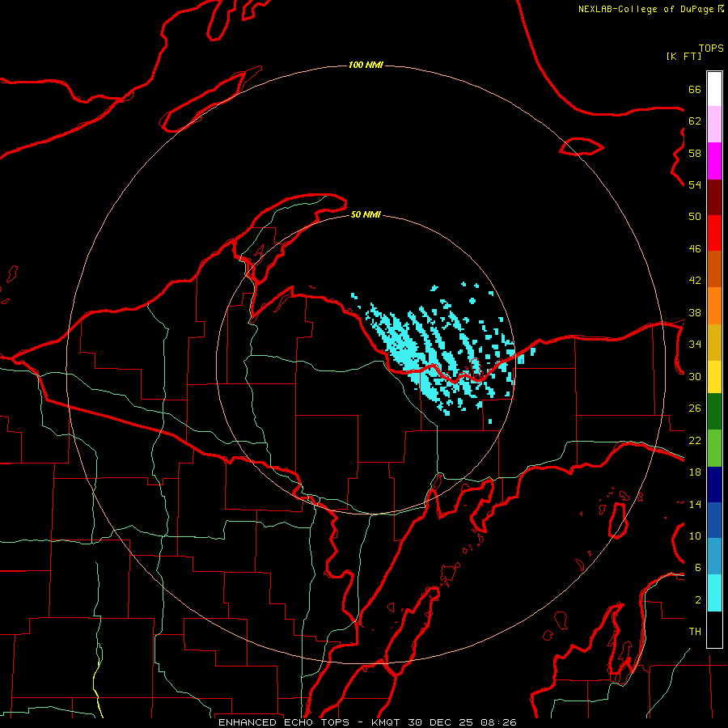Click the KMQT station identifier in caption

point(387,722)
